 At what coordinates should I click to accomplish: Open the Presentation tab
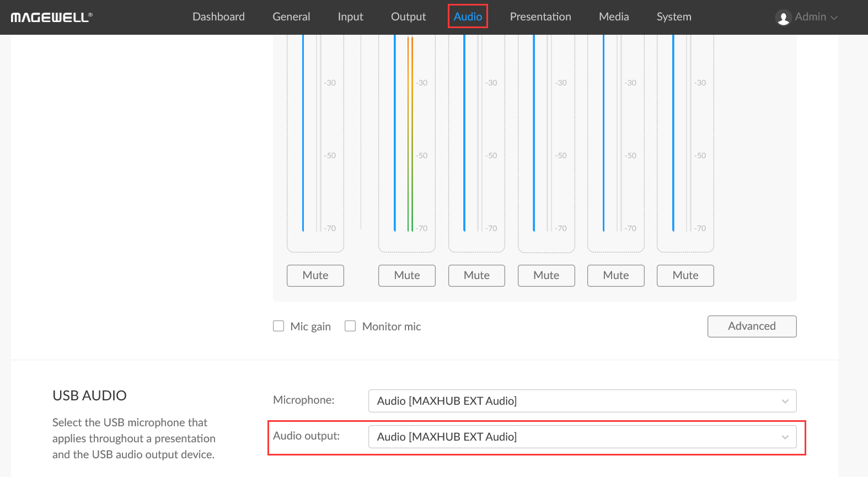540,17
